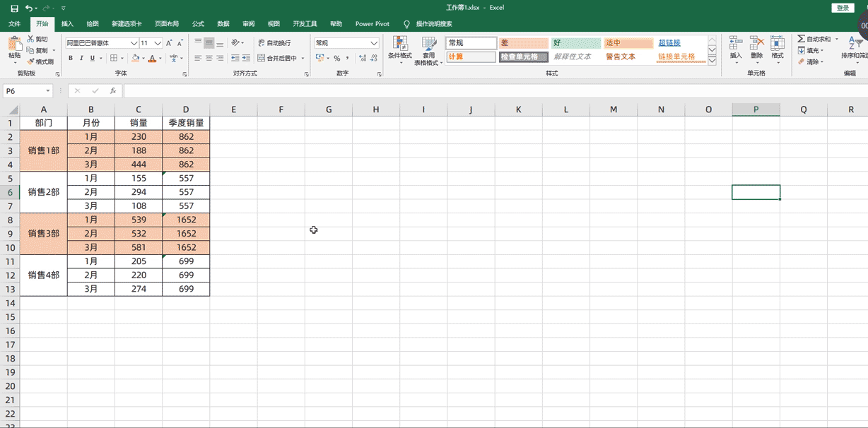Select column D header
This screenshot has height=428, width=868.
point(186,109)
